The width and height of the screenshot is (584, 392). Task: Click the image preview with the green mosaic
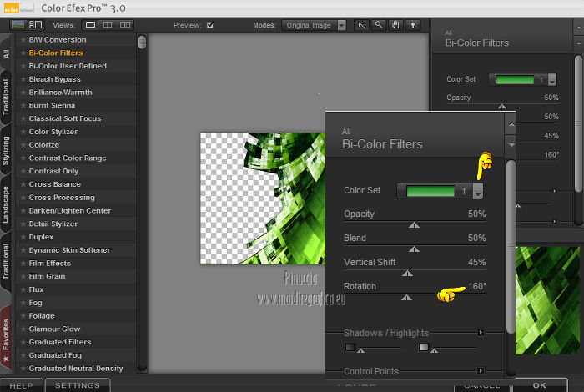click(263, 199)
